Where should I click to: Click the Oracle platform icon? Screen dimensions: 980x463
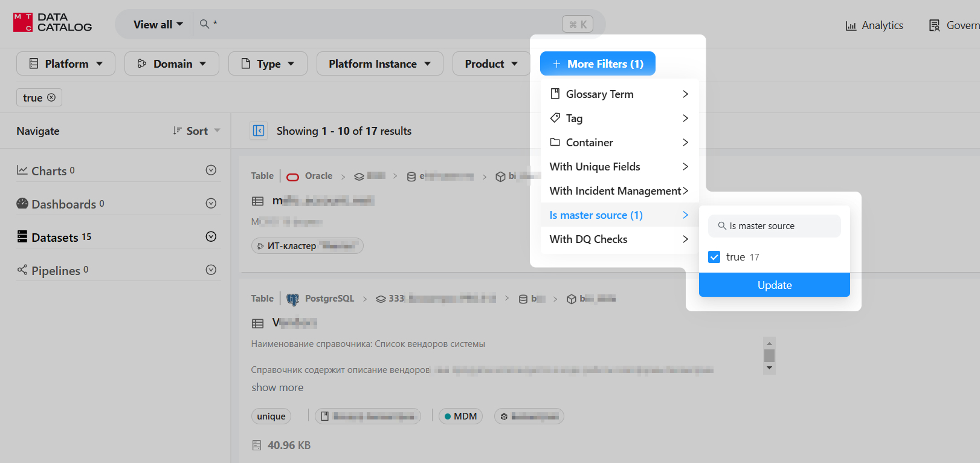click(x=292, y=176)
